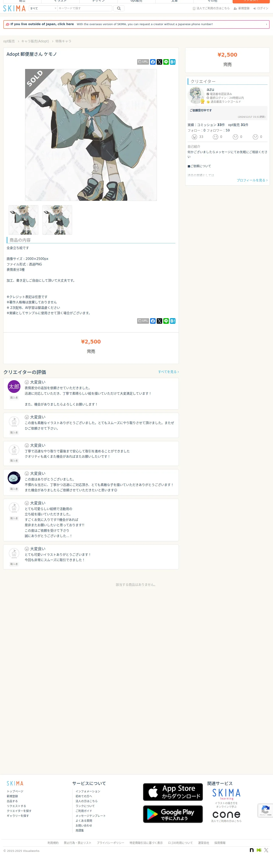Share on X using bottom icon
Screen dimensions: 273x868
click(x=159, y=321)
